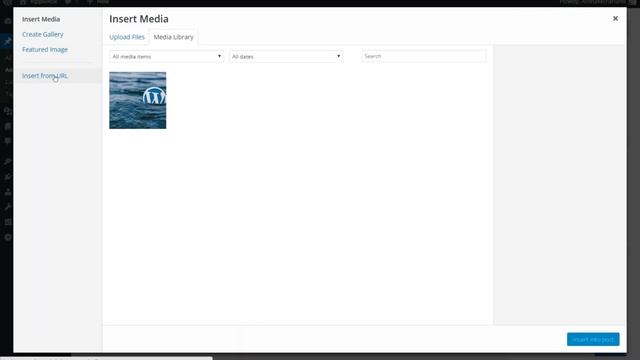Image resolution: width=640 pixels, height=360 pixels.
Task: Open Dashboard icon in background admin menu
Action: (7, 21)
